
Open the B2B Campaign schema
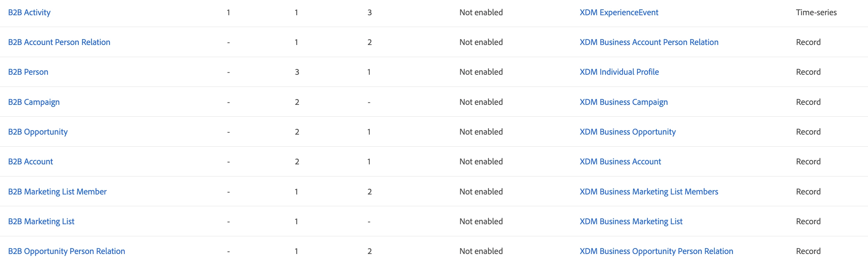(34, 102)
